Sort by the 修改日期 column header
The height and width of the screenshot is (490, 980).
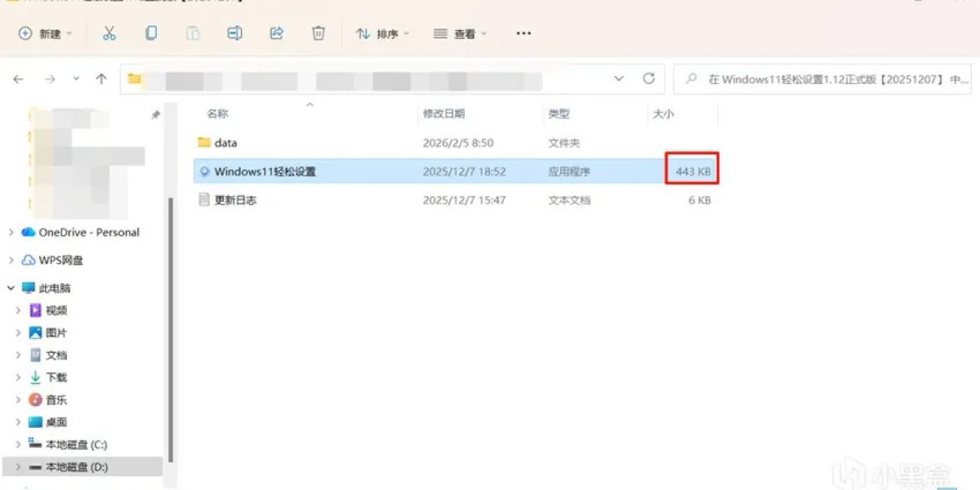pos(443,114)
